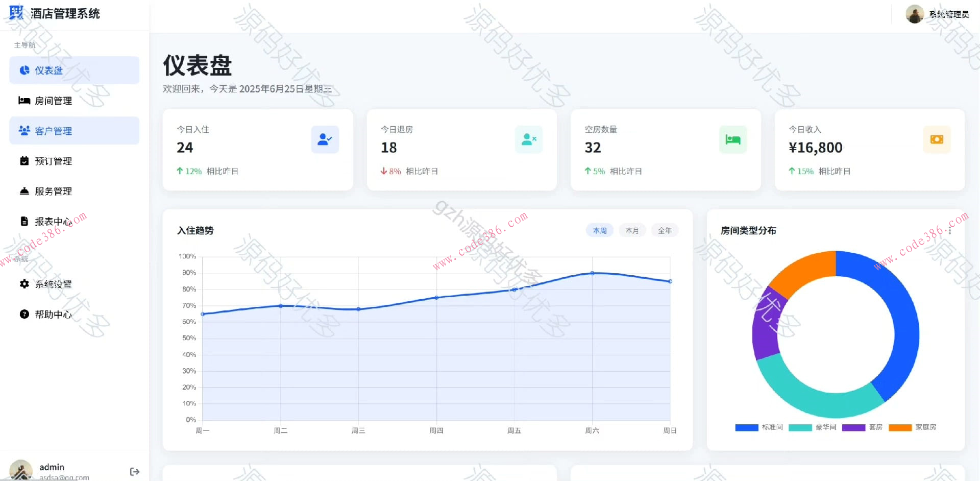Screen dimensions: 980x481
Task: Open the three-dot menu on 房间类型分布 card
Action: click(949, 230)
